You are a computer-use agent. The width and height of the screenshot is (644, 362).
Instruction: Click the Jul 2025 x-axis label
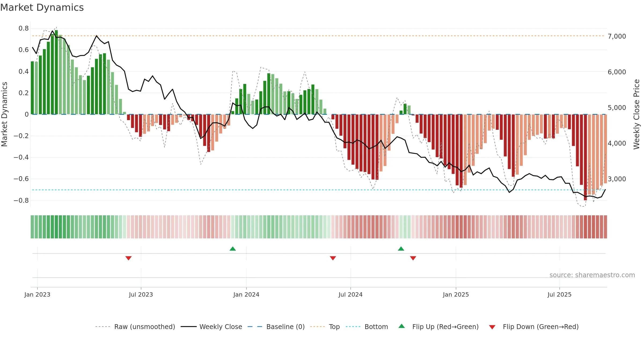pyautogui.click(x=559, y=294)
